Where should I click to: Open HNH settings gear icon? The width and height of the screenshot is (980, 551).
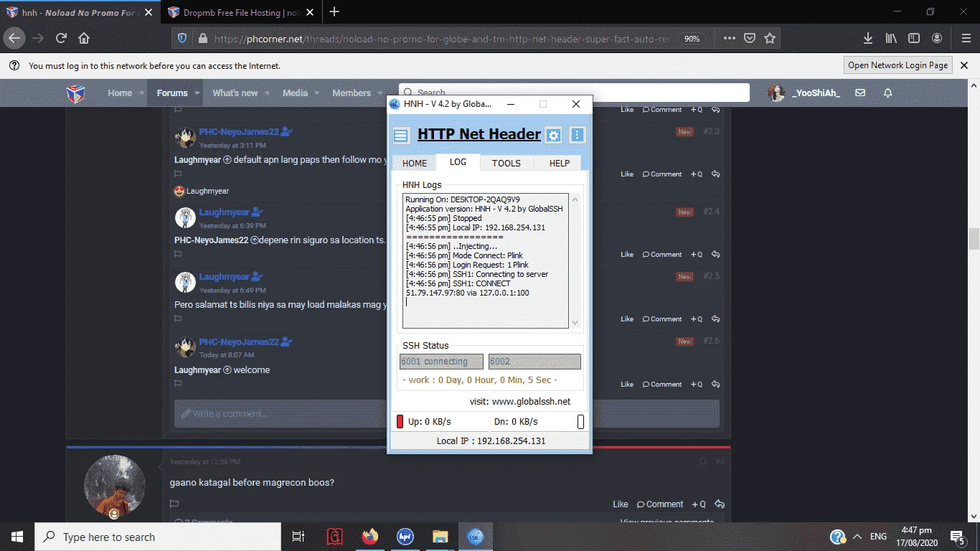[x=553, y=135]
